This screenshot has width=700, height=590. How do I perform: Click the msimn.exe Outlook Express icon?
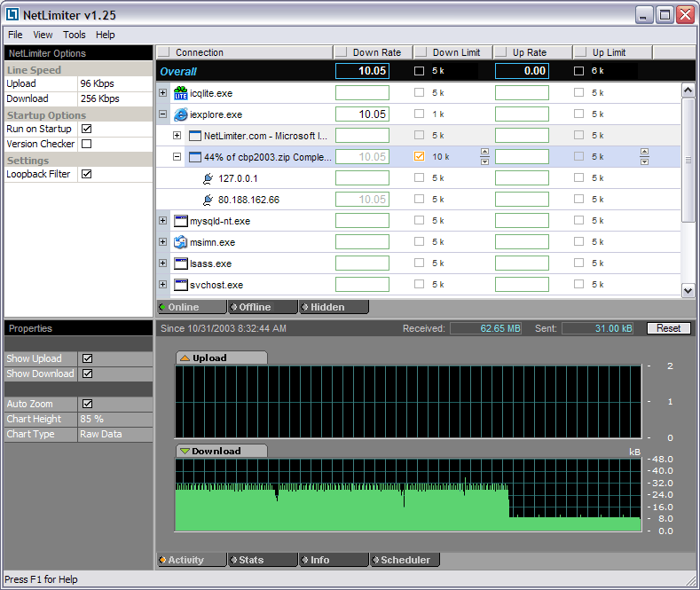[180, 242]
